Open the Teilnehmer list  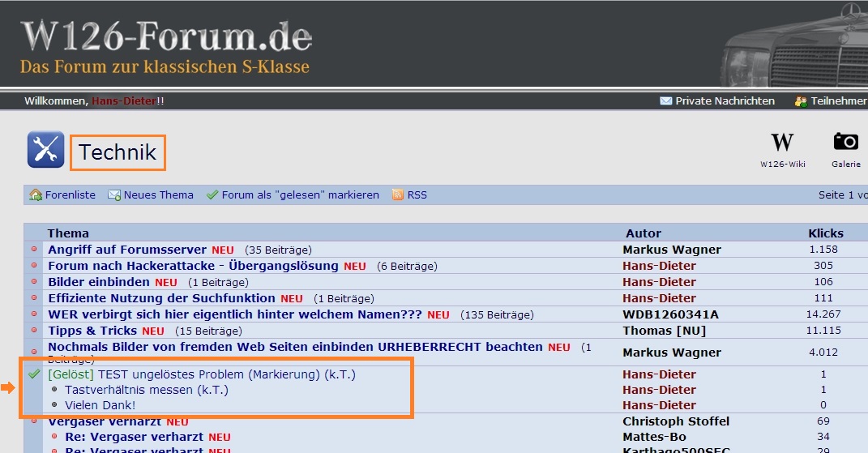tap(839, 100)
